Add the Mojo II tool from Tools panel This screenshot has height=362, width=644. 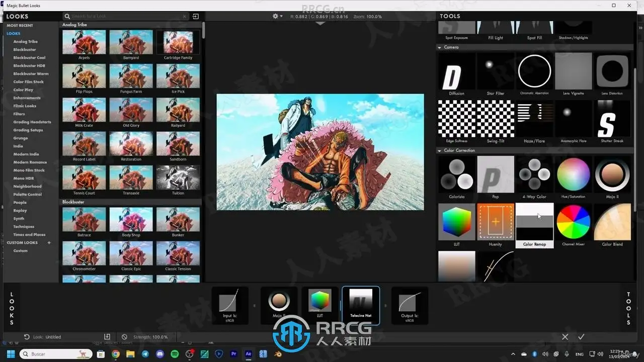[x=612, y=178]
